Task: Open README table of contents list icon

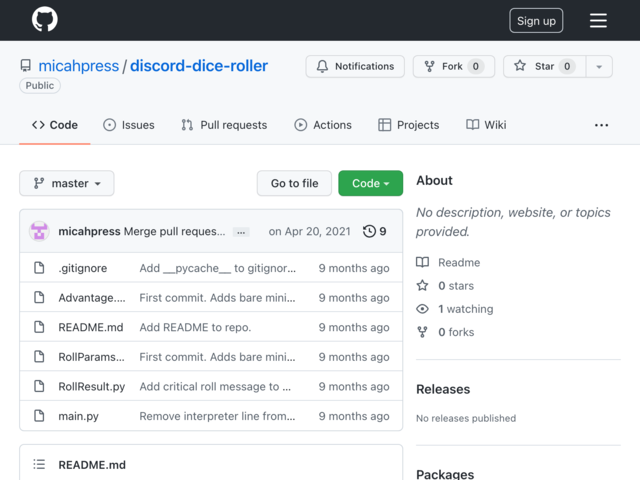Action: click(x=39, y=464)
